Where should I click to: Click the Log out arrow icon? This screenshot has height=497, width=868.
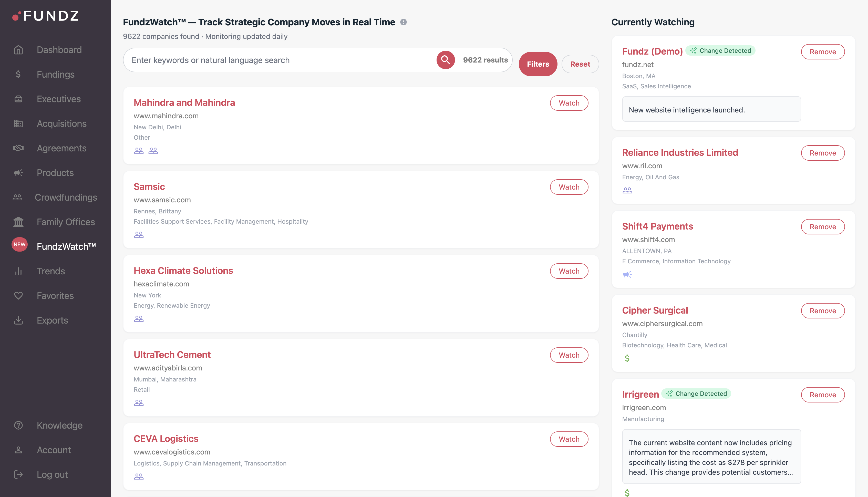(x=18, y=474)
